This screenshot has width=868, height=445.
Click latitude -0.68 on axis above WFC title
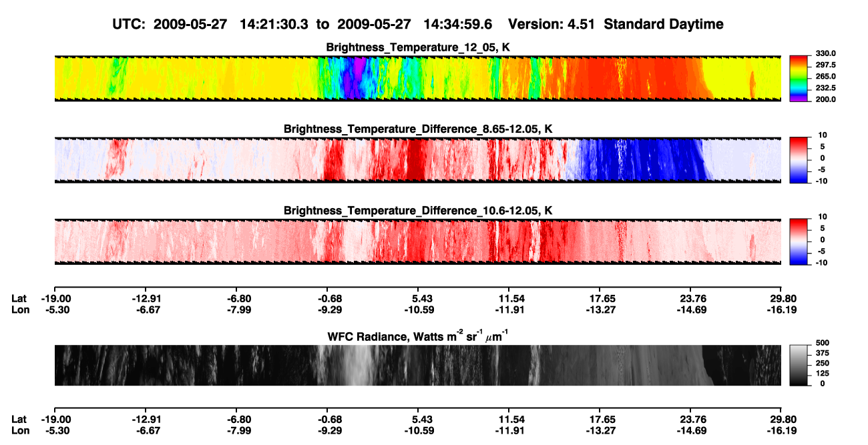click(x=327, y=298)
